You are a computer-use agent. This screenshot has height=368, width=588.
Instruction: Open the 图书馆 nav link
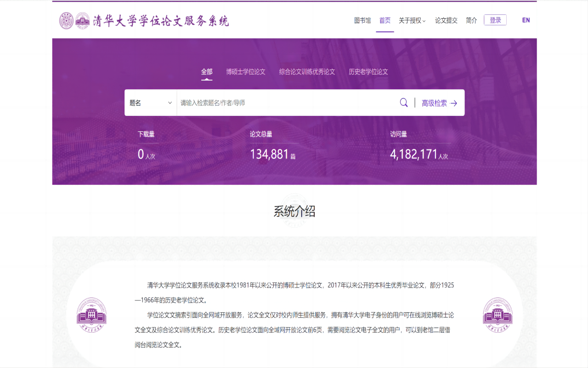click(362, 20)
